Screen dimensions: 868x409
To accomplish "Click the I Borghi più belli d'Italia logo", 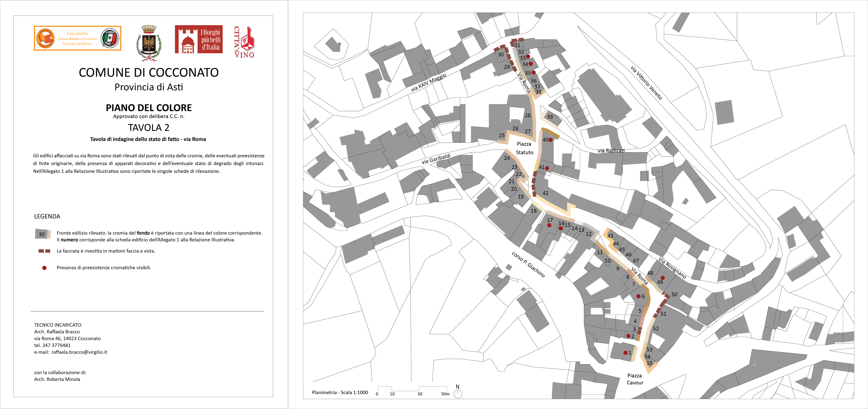I will [199, 39].
